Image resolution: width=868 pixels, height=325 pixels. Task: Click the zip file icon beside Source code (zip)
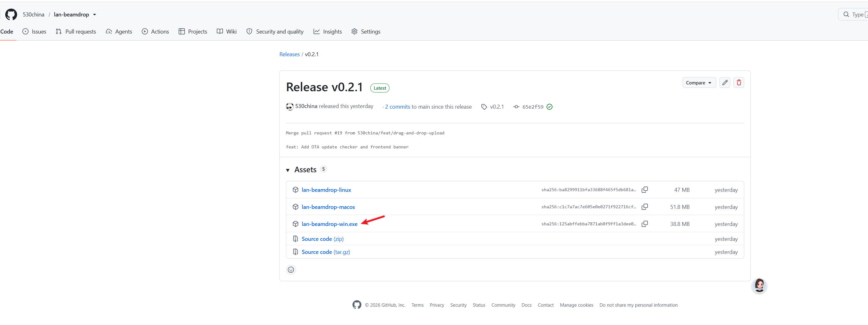pos(296,239)
